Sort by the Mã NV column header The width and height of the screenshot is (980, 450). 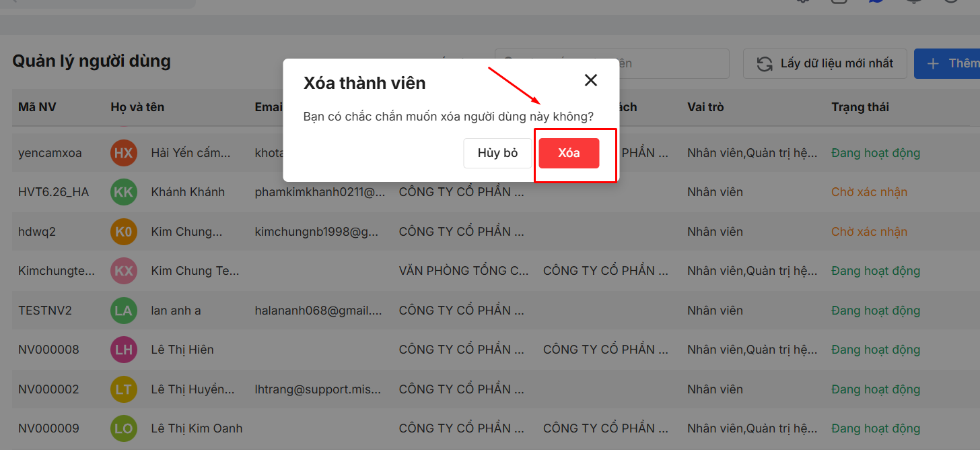click(37, 107)
